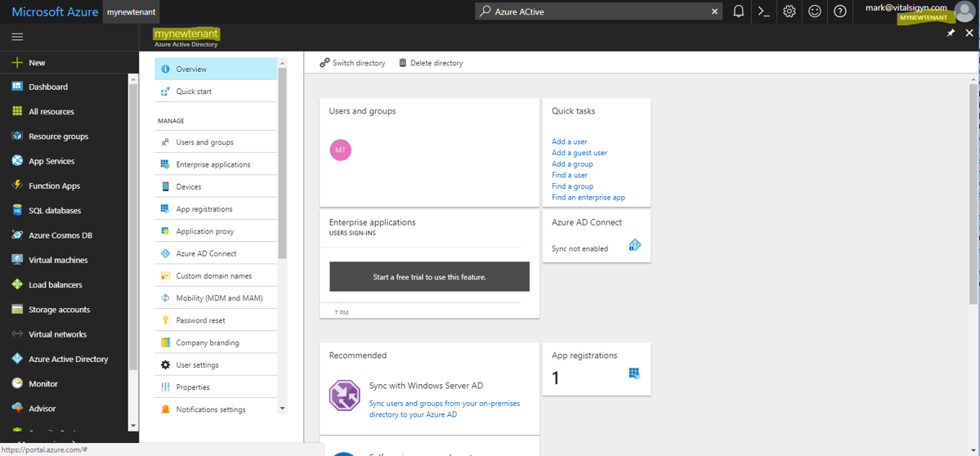Viewport: 980px width, 456px height.
Task: Click the MT user avatar circle
Action: [x=340, y=150]
